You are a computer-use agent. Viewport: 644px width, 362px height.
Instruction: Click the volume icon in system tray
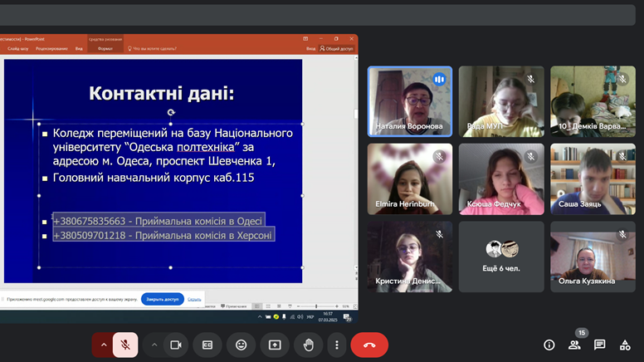coord(300,317)
